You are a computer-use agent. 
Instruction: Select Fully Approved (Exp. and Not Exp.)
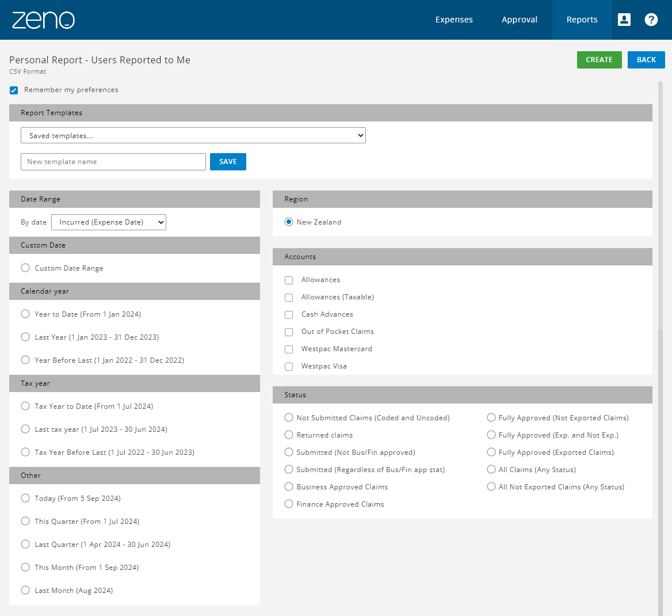491,435
